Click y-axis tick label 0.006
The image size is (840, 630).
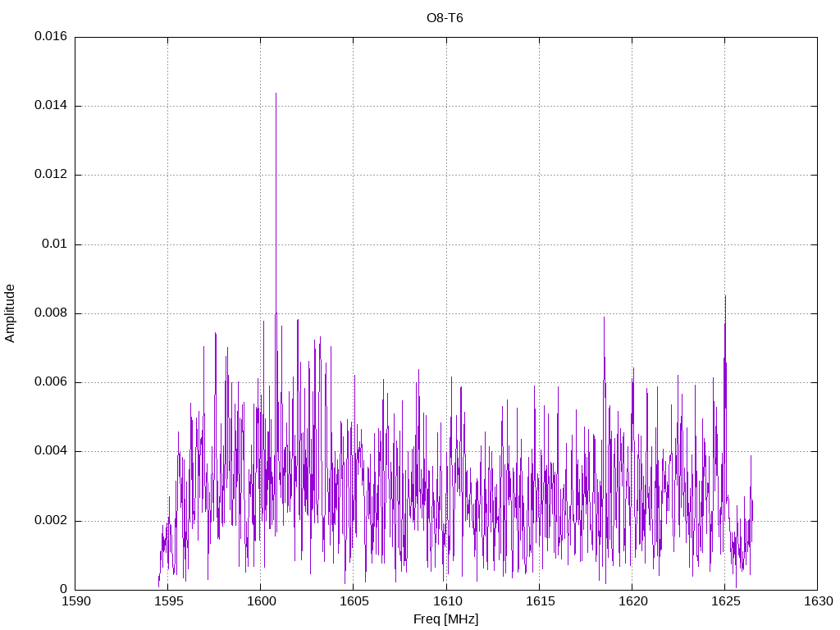pos(51,382)
